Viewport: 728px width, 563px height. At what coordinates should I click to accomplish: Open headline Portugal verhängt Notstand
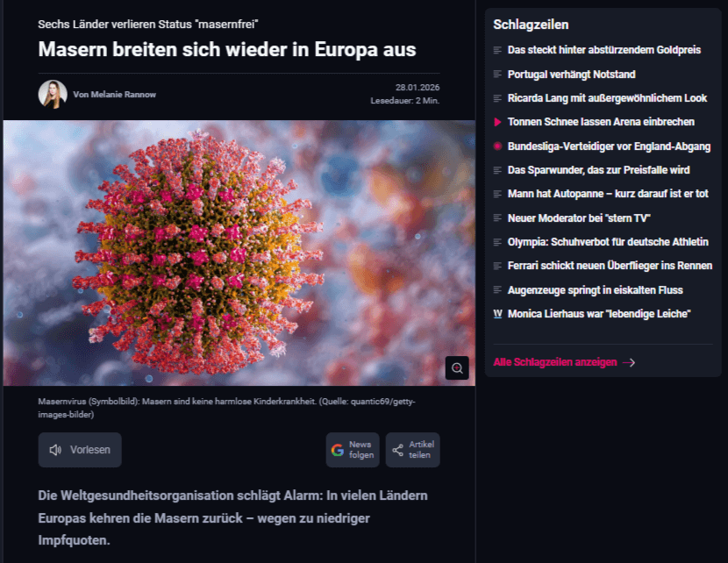pyautogui.click(x=571, y=75)
